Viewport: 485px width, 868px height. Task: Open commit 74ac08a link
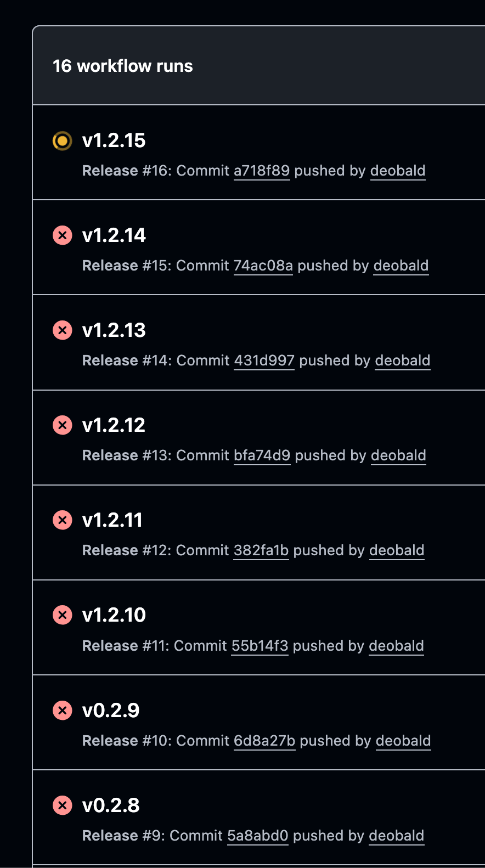click(263, 266)
